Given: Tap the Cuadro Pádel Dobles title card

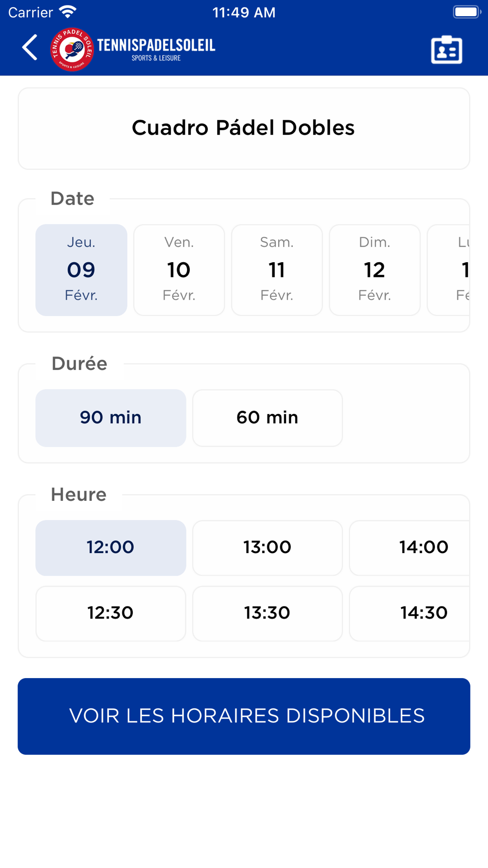Looking at the screenshot, I should coord(244,128).
